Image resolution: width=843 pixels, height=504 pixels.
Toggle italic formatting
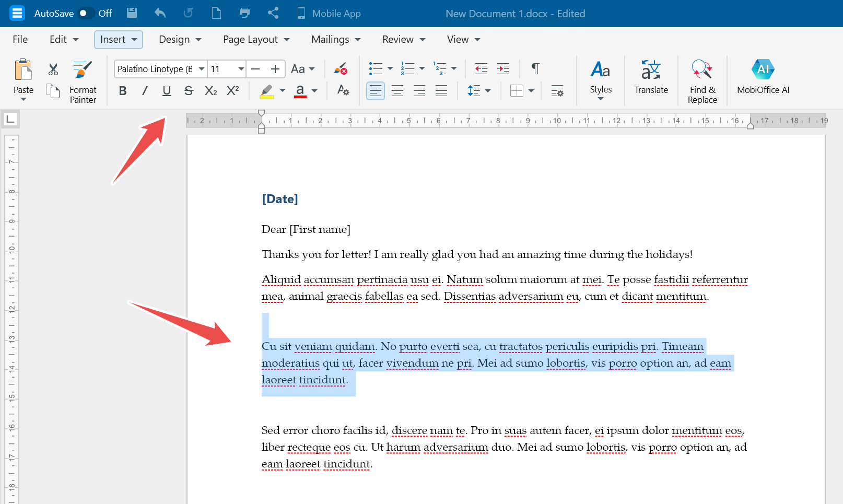point(145,91)
